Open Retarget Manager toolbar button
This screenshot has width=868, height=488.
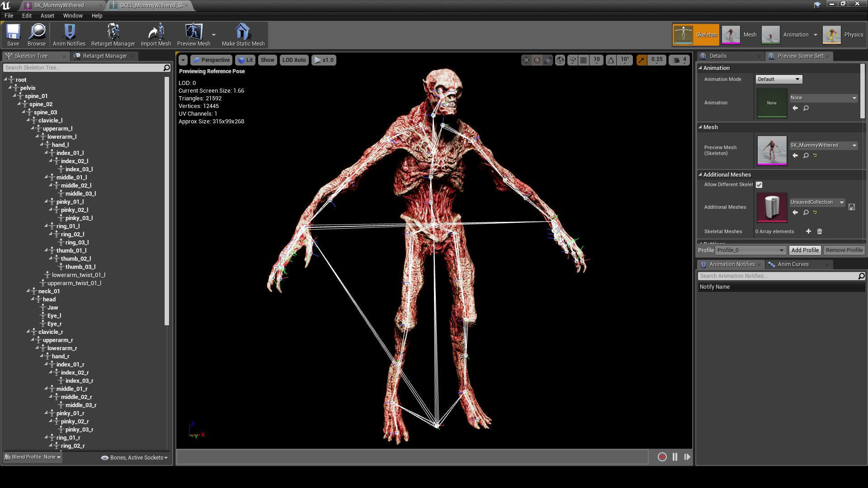(x=113, y=35)
